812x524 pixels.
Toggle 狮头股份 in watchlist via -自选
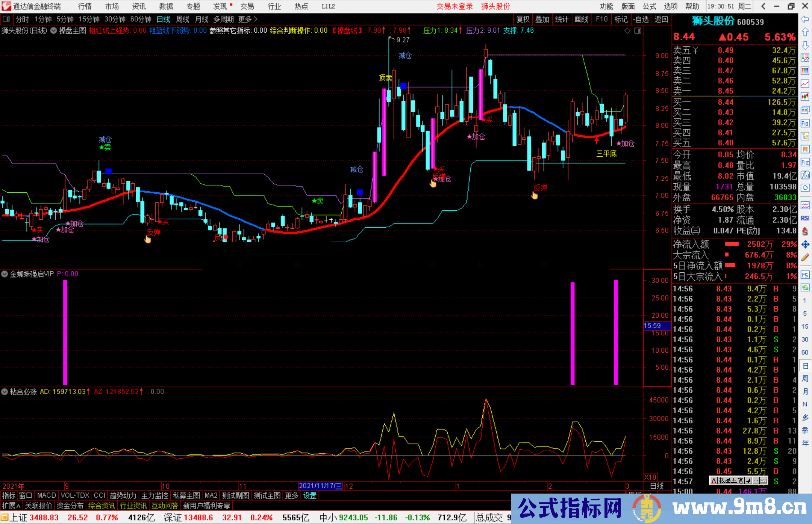point(641,19)
